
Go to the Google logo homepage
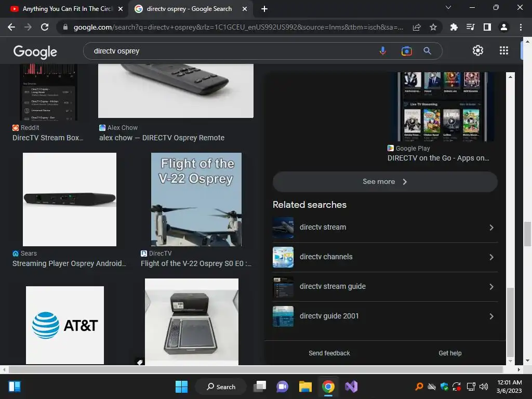coord(35,51)
